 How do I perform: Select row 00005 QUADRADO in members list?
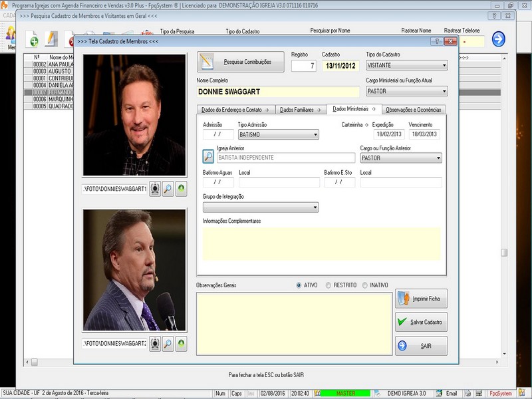pyautogui.click(x=49, y=106)
